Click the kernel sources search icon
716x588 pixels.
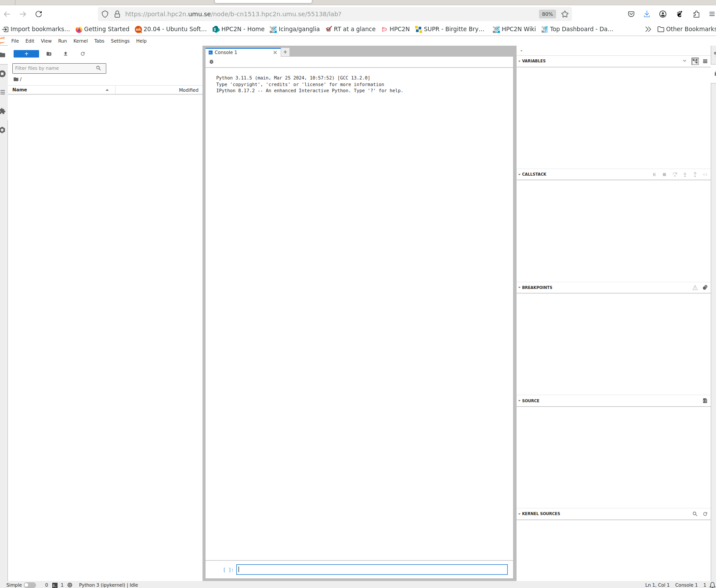695,514
